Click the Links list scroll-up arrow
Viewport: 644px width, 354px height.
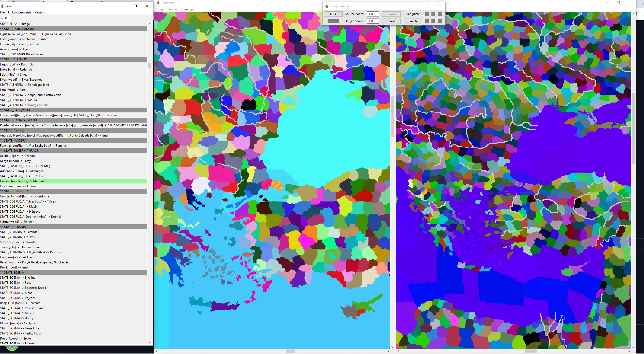[x=149, y=24]
